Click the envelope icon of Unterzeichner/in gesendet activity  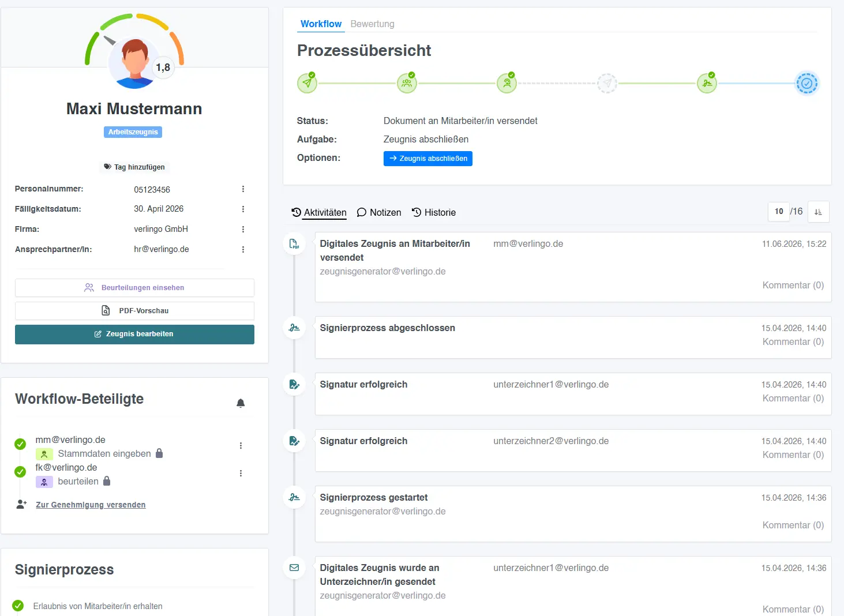coord(294,568)
